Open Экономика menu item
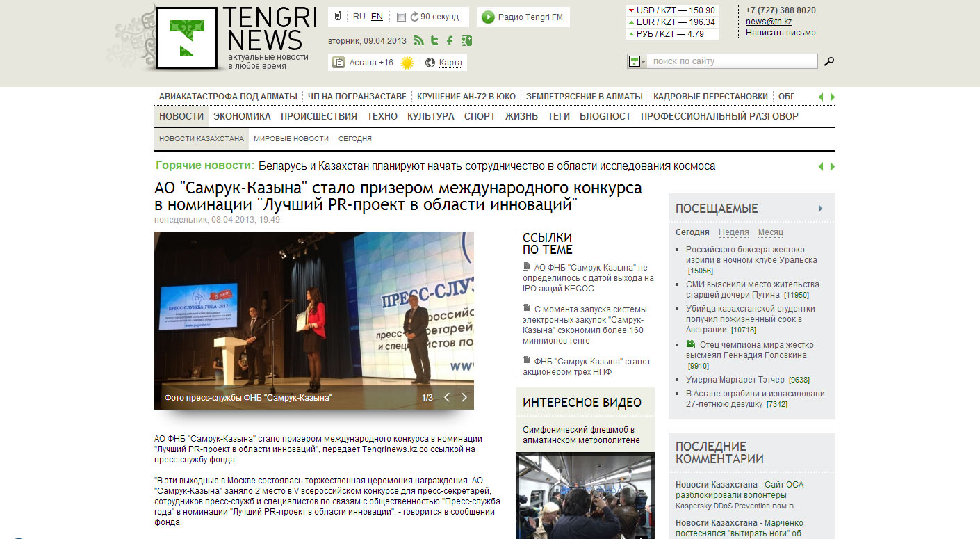 coord(242,116)
